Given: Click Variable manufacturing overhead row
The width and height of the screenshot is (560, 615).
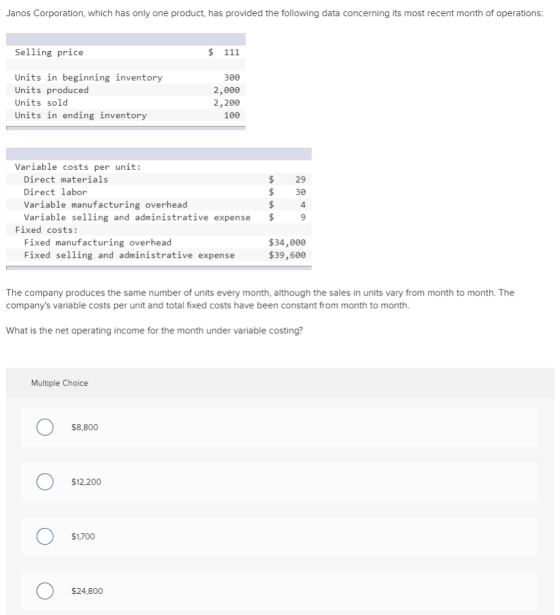Looking at the screenshot, I should [159, 204].
